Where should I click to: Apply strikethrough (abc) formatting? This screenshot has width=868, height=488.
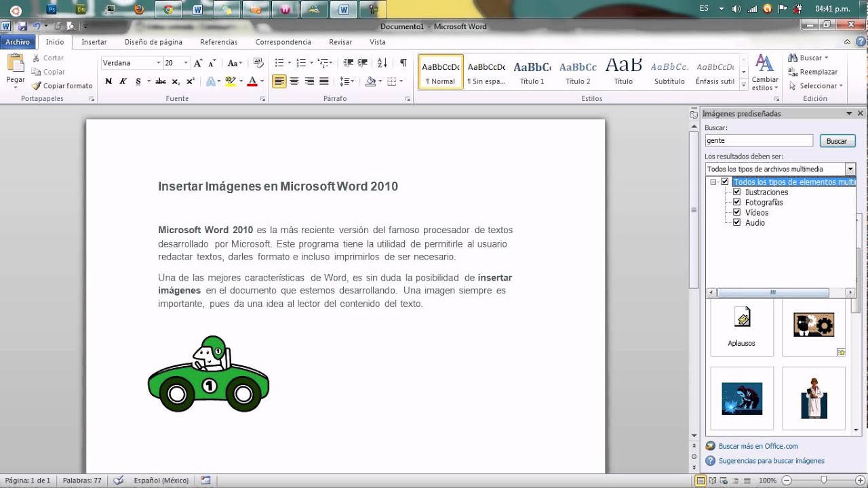coord(161,81)
